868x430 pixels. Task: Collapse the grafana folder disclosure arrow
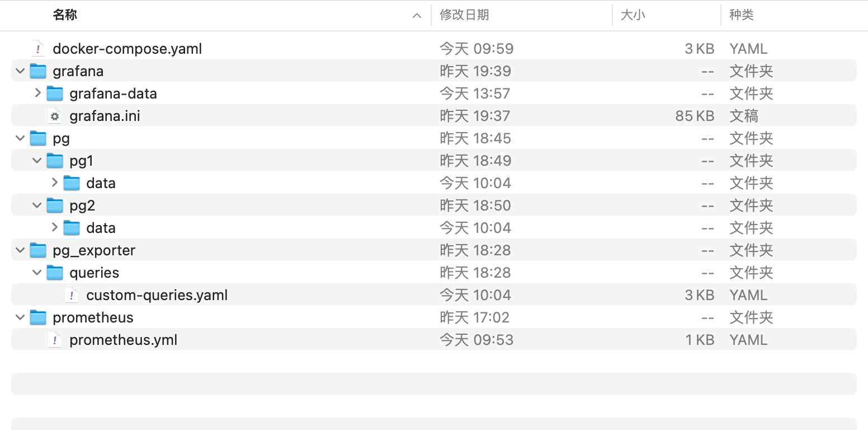[x=21, y=71]
